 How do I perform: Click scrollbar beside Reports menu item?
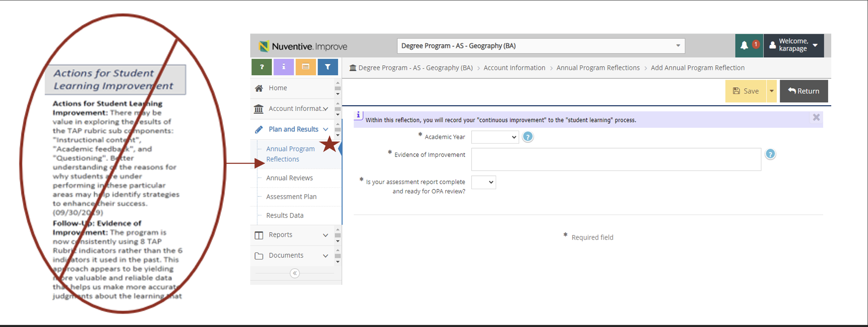338,235
